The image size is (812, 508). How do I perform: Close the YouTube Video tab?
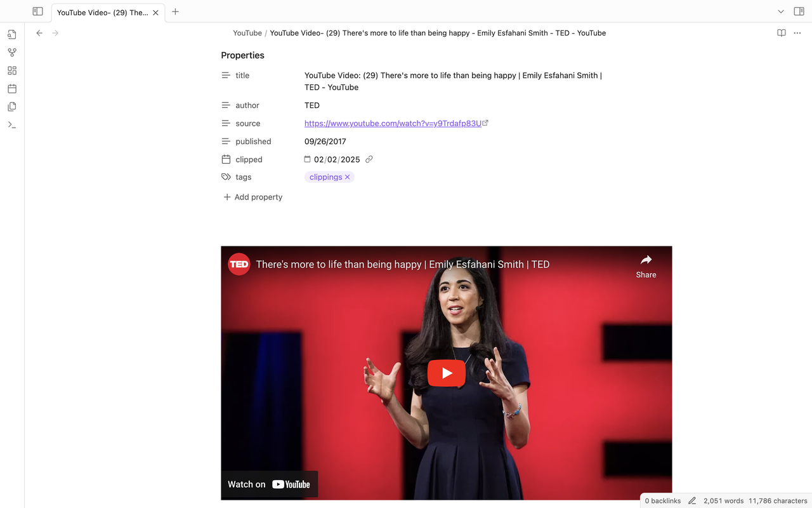click(155, 12)
